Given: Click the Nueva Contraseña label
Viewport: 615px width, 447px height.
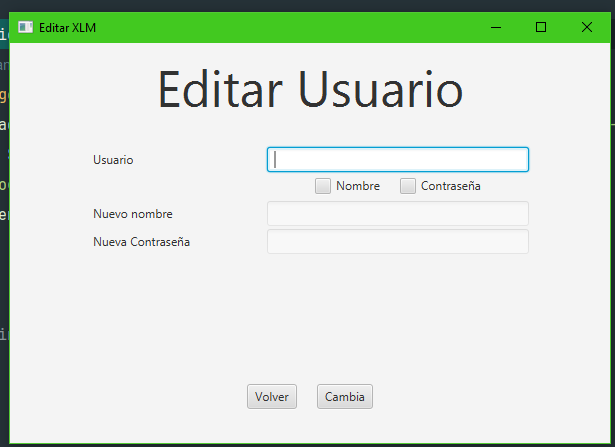Looking at the screenshot, I should (141, 242).
